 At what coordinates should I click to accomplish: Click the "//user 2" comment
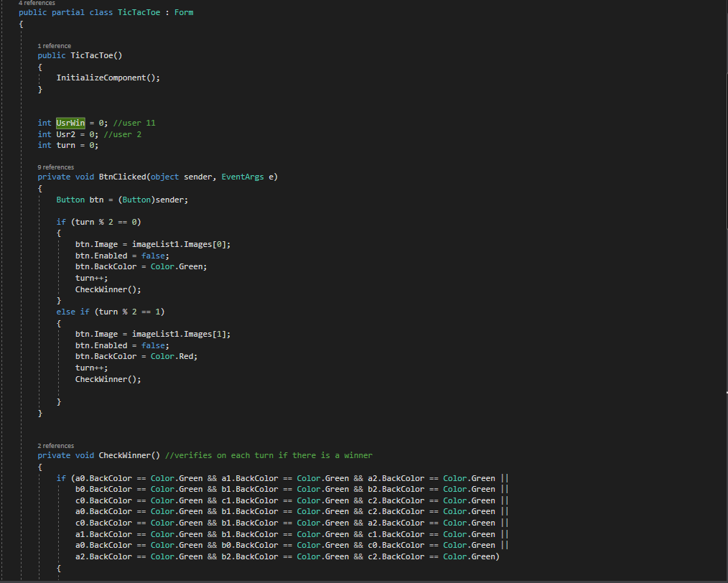coord(123,134)
